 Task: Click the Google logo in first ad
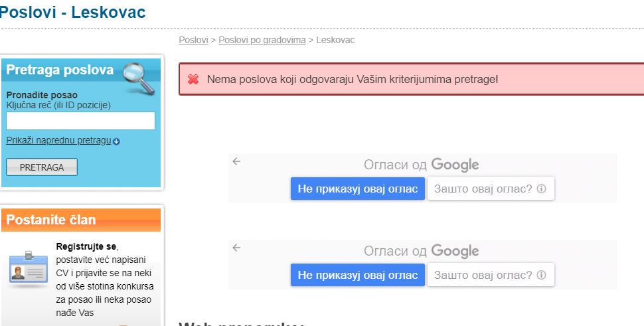pos(455,165)
